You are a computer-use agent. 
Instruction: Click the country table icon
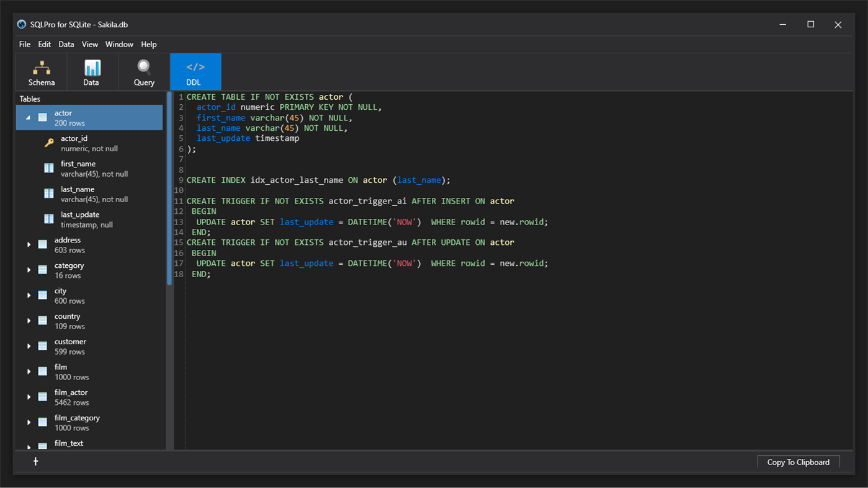point(43,321)
